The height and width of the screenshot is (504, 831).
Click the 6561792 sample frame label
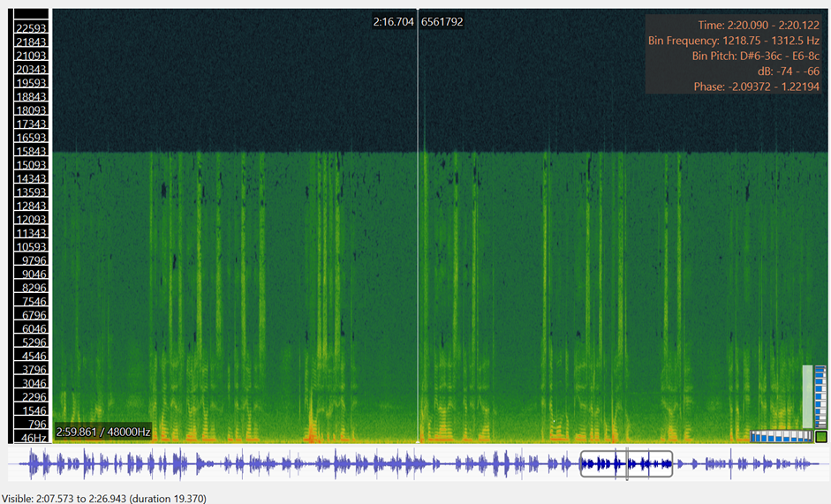[x=442, y=22]
